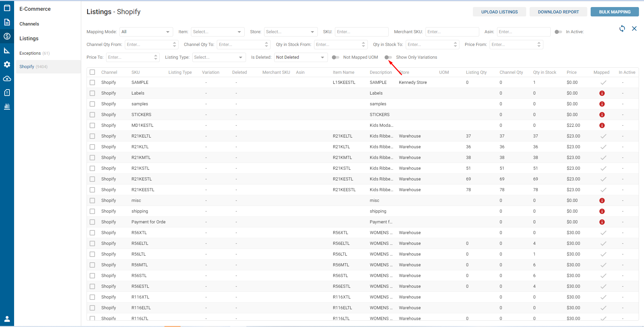The height and width of the screenshot is (327, 644).
Task: Click mapped checkmark for R56MTL row
Action: coord(603,265)
